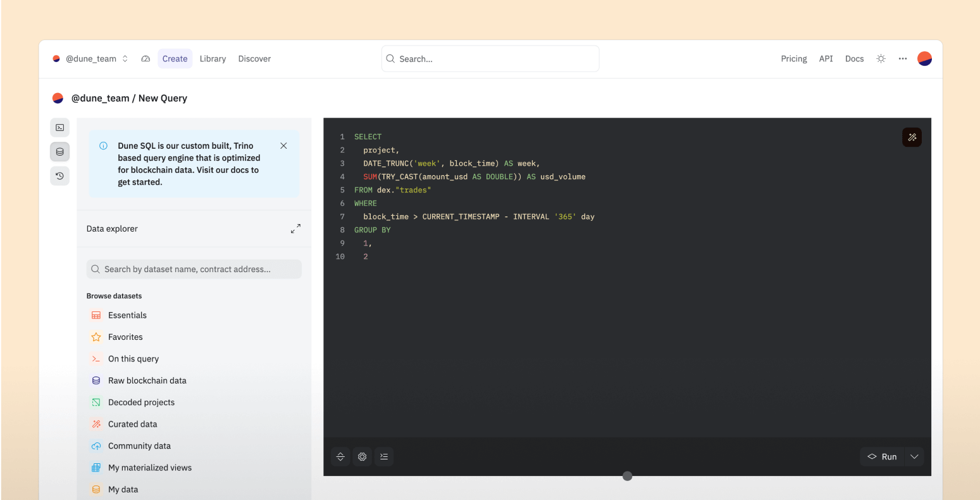The width and height of the screenshot is (980, 500).
Task: Click the @dune_team breadcrumb link
Action: [x=100, y=98]
